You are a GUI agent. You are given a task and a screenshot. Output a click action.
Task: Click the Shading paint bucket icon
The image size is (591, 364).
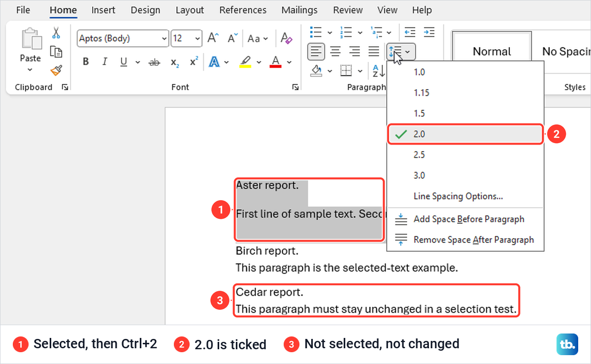316,71
